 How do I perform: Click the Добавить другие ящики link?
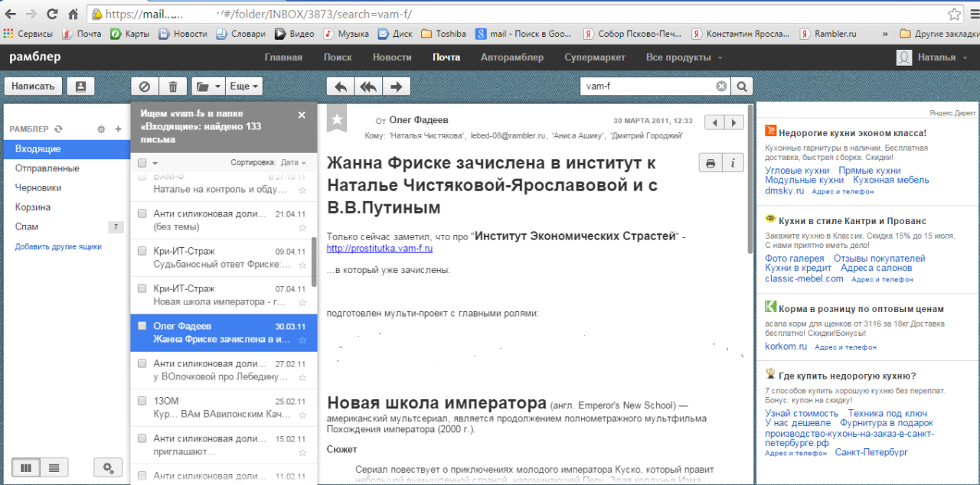pyautogui.click(x=58, y=246)
